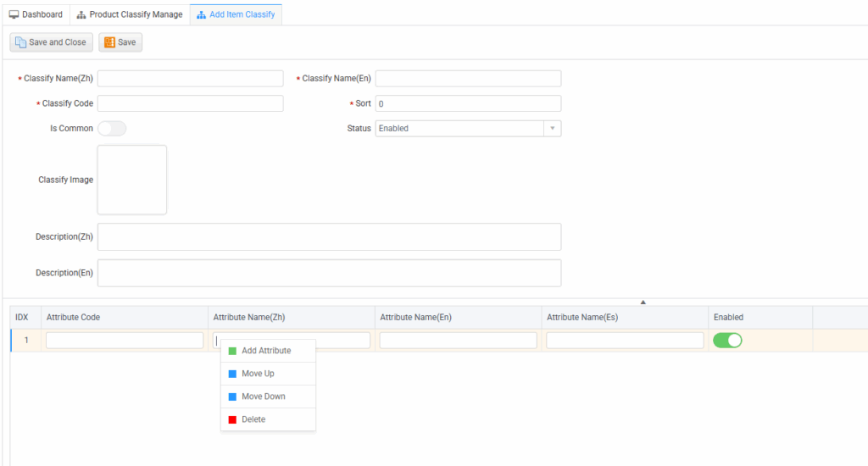Collapse the panel using the small triangle arrow
This screenshot has width=868, height=466.
[643, 302]
